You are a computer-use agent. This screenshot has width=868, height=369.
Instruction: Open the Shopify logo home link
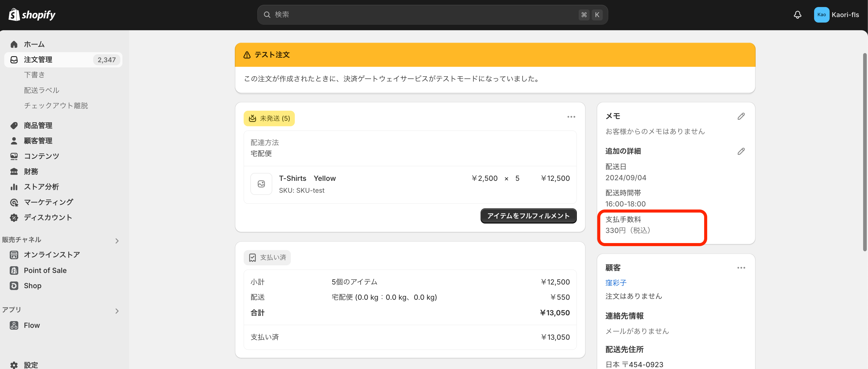(x=32, y=15)
